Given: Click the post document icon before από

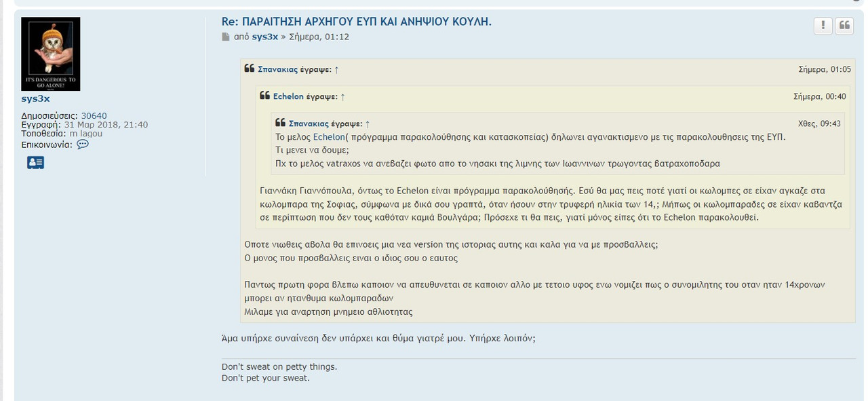Looking at the screenshot, I should tap(226, 37).
